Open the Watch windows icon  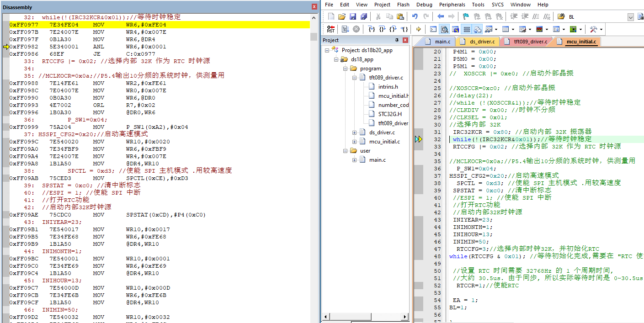pos(489,29)
